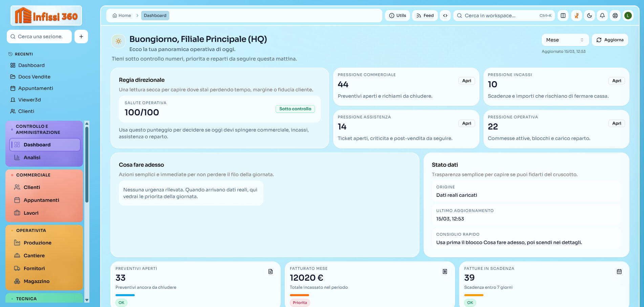Click the split-panel layout icon
The image size is (644, 307).
[563, 16]
